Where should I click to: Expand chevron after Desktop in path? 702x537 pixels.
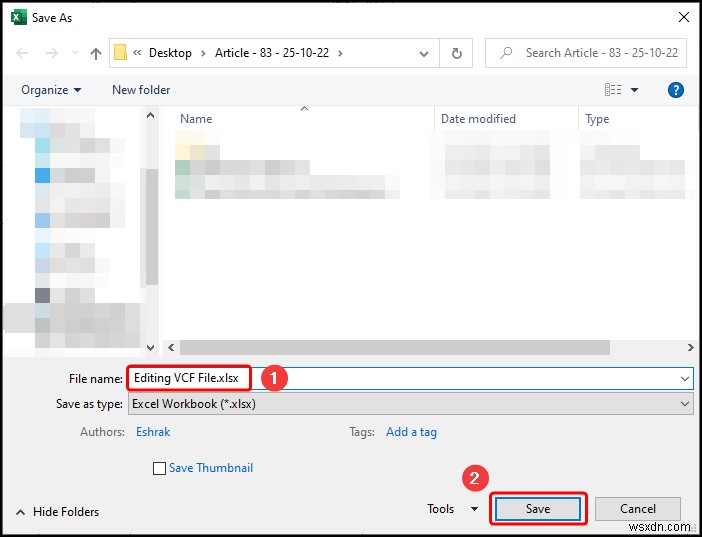[x=203, y=53]
